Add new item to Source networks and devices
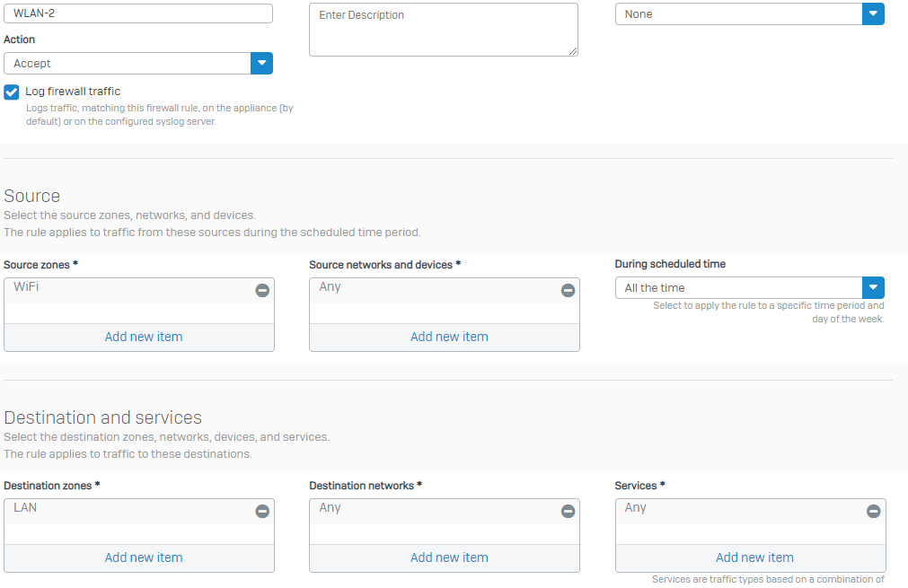 pos(449,337)
